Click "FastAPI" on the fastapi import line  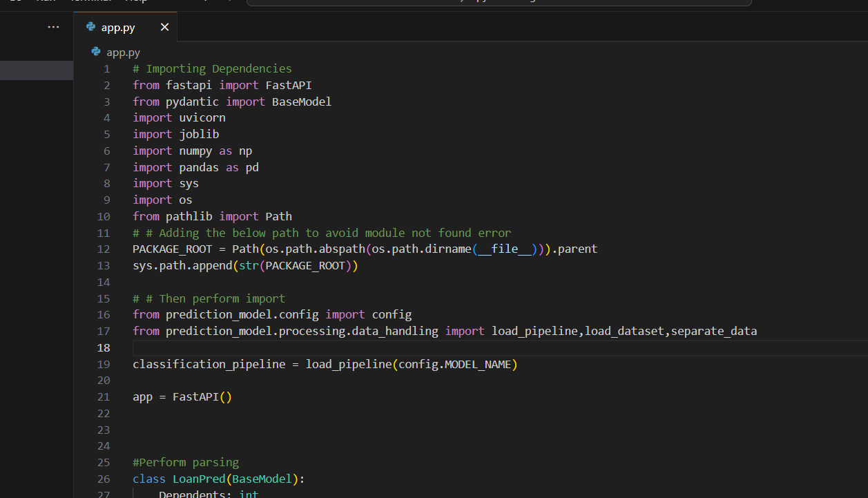[289, 85]
